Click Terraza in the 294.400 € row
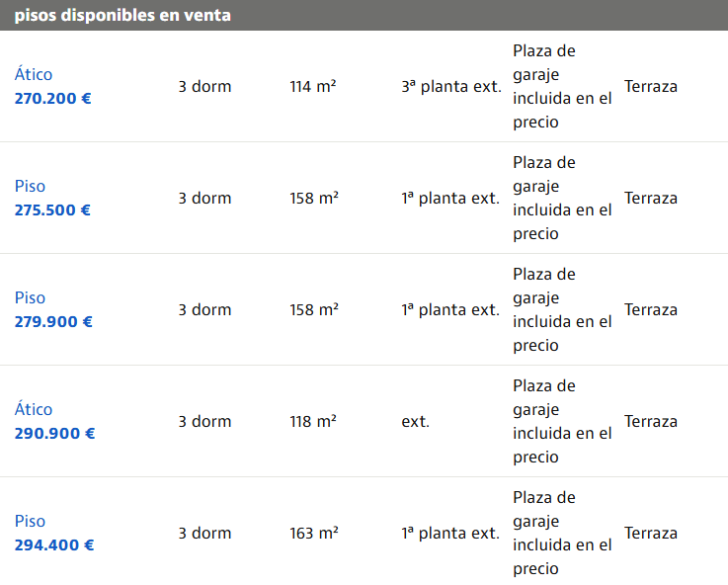 coord(651,533)
